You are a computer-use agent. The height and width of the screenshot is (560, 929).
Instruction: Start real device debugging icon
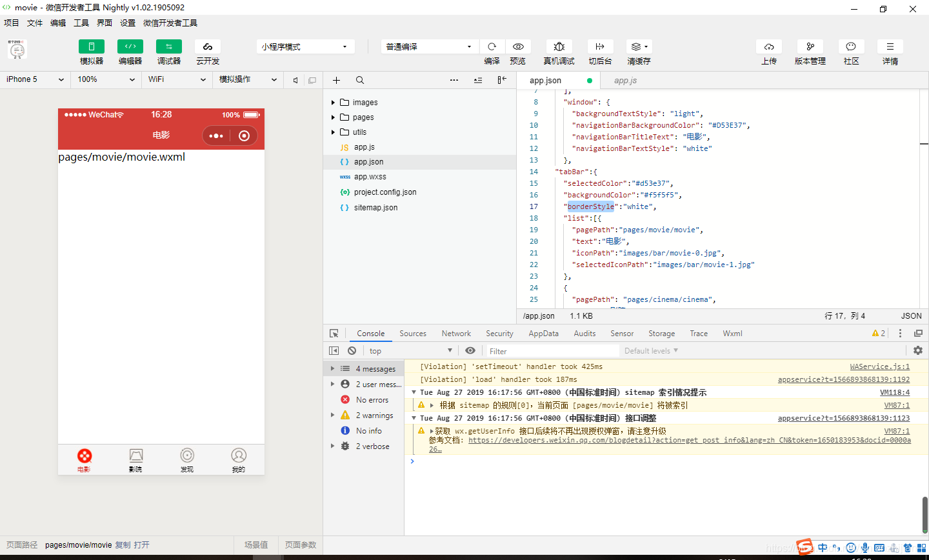559,46
